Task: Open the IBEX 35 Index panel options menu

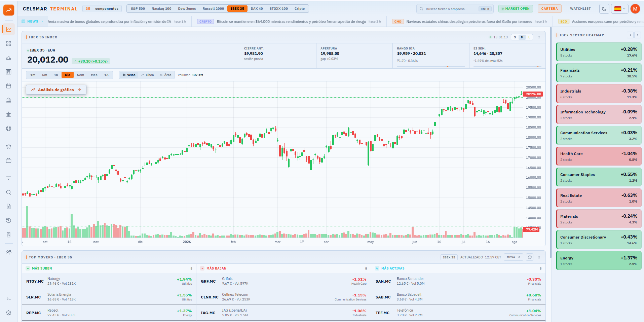Action: point(539,37)
